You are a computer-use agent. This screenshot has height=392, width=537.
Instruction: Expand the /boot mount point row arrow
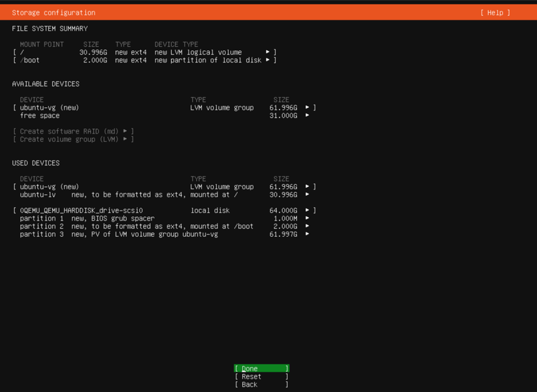pyautogui.click(x=267, y=60)
